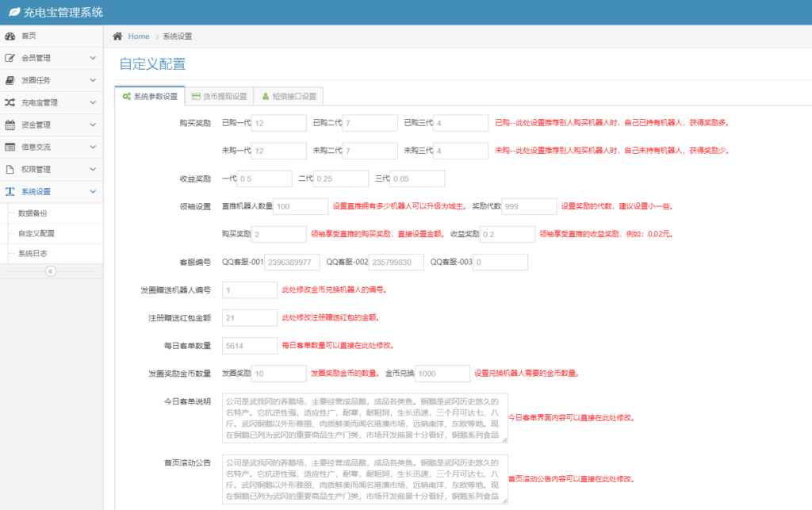Screen dimensions: 812x510
Task: Focus the 直推机器人数量 input field
Action: pyautogui.click(x=301, y=206)
